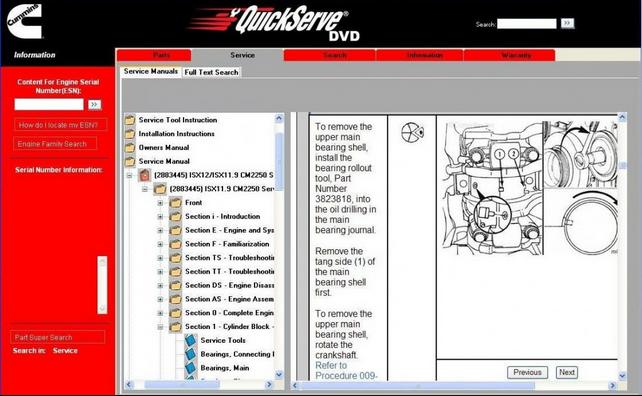Collapse Section 1 - Cylinder Block node

click(x=160, y=327)
